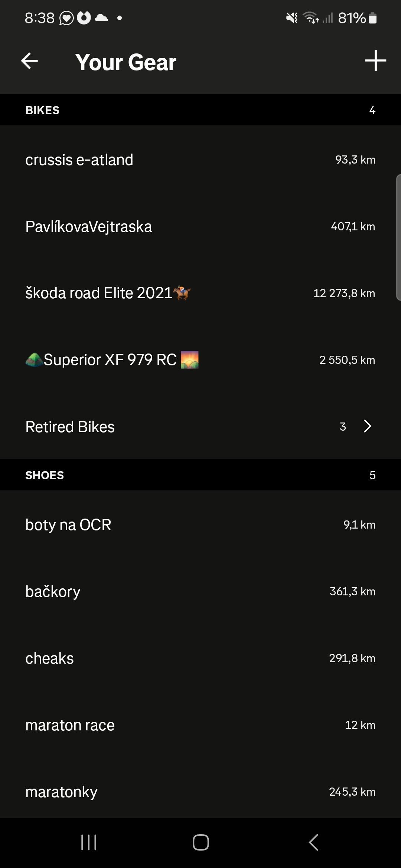Tap the back arrow beside Your Gear
The image size is (401, 868).
coord(29,61)
